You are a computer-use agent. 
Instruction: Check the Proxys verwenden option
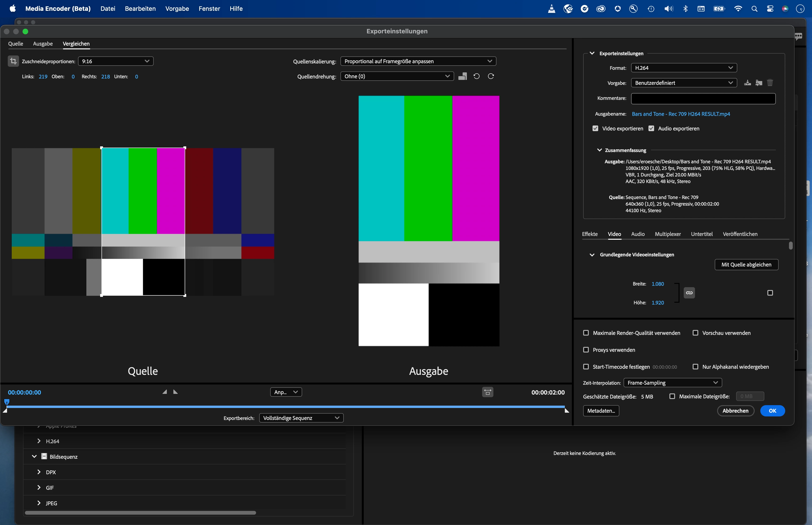(586, 350)
